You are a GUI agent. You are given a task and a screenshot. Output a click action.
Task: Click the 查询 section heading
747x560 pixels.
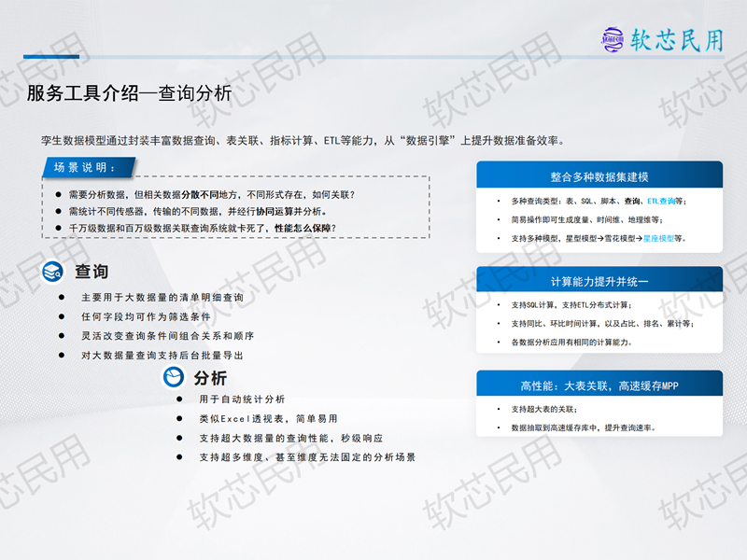(x=92, y=272)
